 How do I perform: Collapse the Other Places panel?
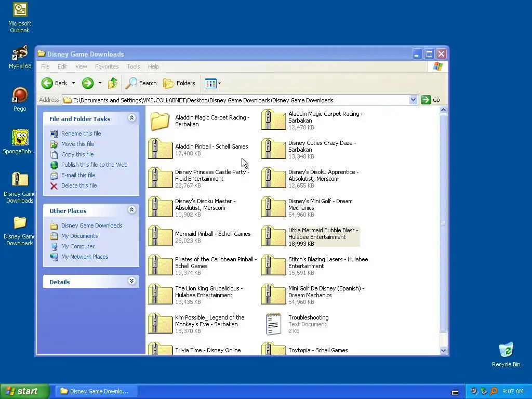(131, 210)
